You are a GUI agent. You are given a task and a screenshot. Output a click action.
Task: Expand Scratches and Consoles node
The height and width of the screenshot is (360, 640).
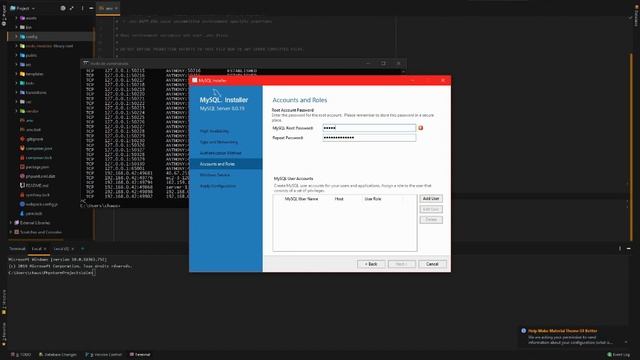11,232
